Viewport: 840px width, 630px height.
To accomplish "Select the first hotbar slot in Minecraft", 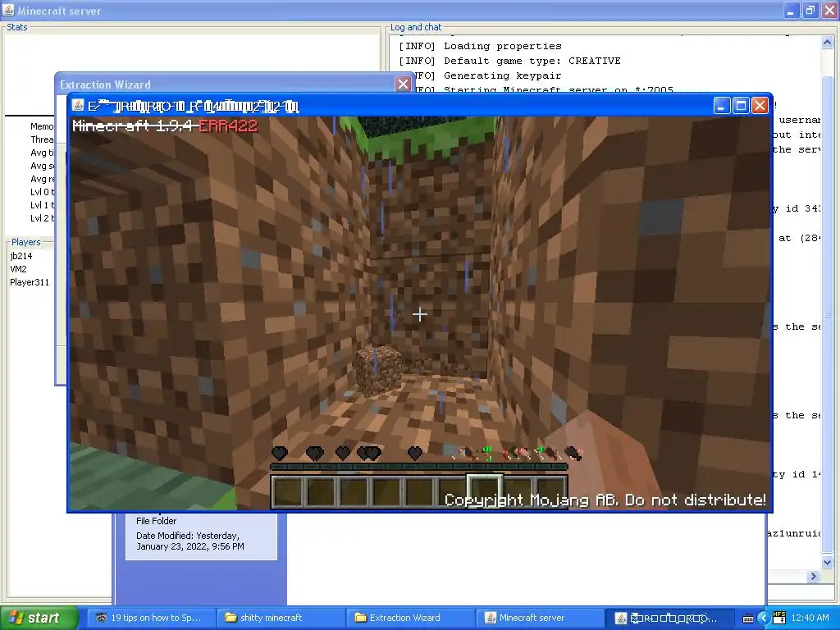I will (288, 492).
